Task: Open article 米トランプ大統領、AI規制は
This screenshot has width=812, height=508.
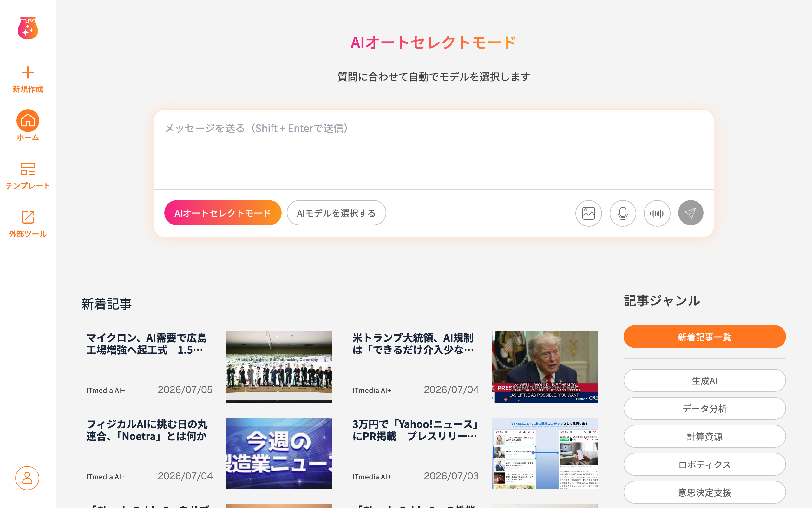Action: pyautogui.click(x=413, y=344)
